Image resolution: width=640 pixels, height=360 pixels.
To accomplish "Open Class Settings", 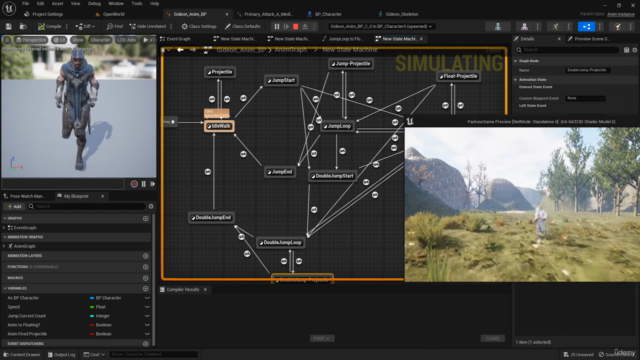I will [199, 27].
